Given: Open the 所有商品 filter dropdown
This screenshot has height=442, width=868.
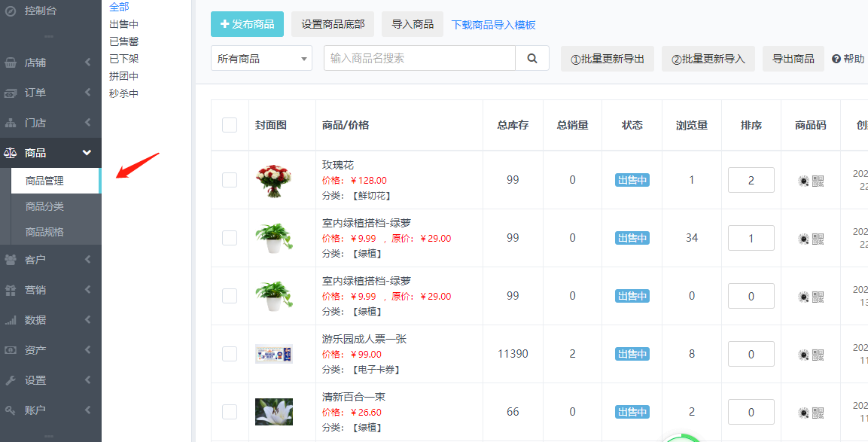Looking at the screenshot, I should (261, 58).
